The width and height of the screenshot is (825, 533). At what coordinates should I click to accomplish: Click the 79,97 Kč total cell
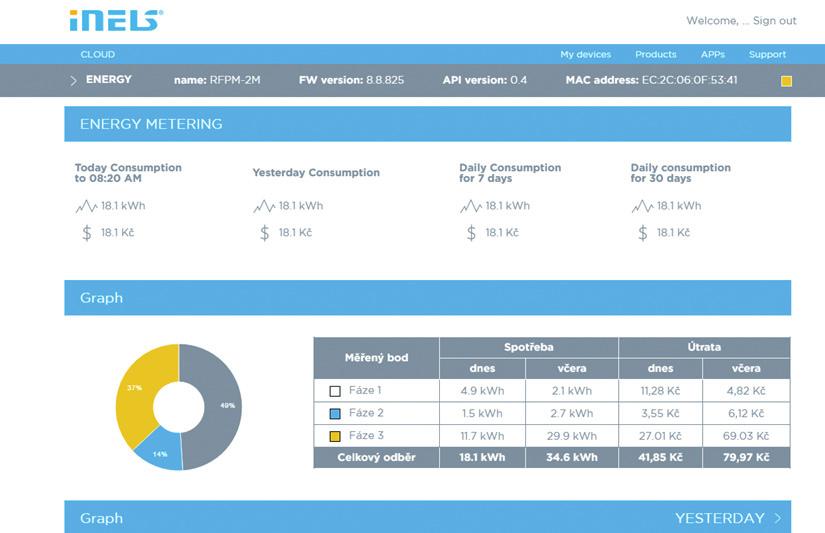(746, 457)
